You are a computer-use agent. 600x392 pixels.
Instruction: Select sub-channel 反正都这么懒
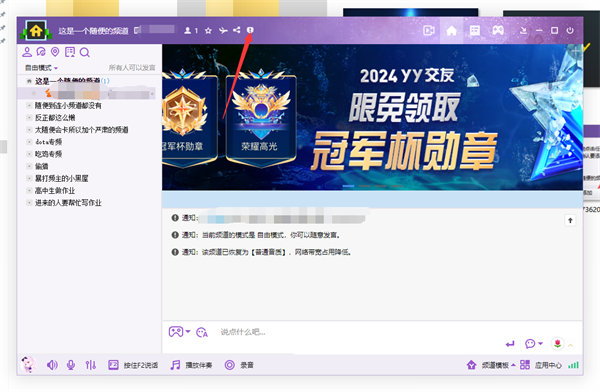[x=55, y=118]
